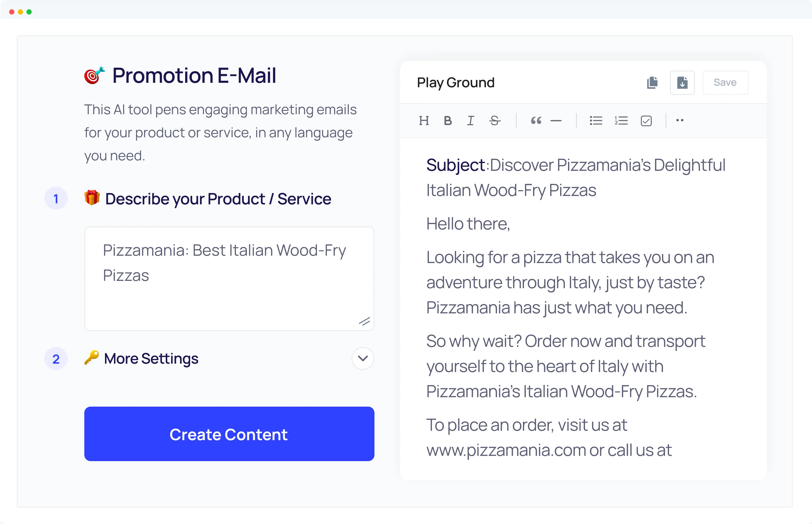Apply italic formatting

point(471,121)
